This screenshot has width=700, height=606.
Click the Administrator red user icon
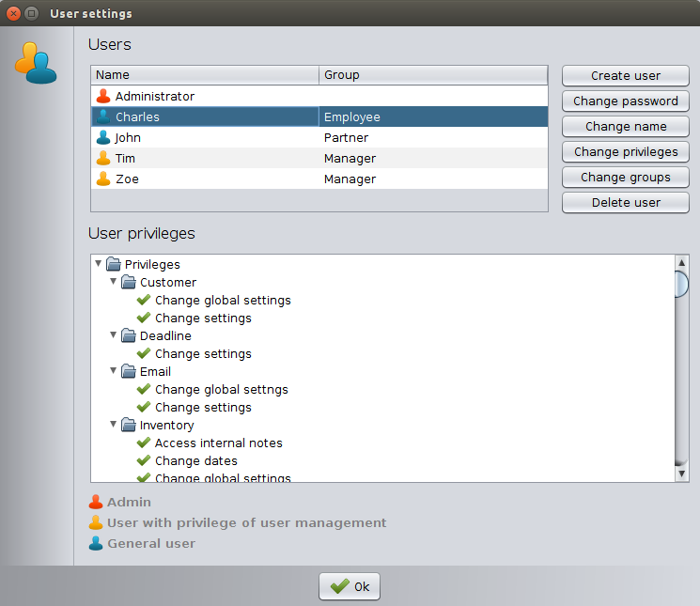(103, 96)
